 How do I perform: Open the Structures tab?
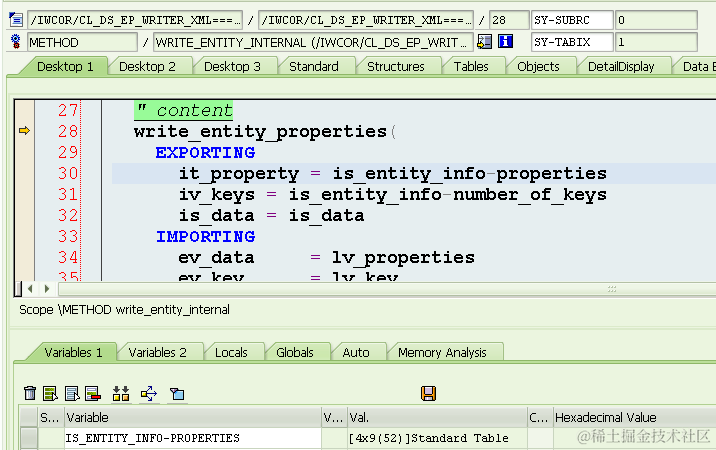point(395,67)
